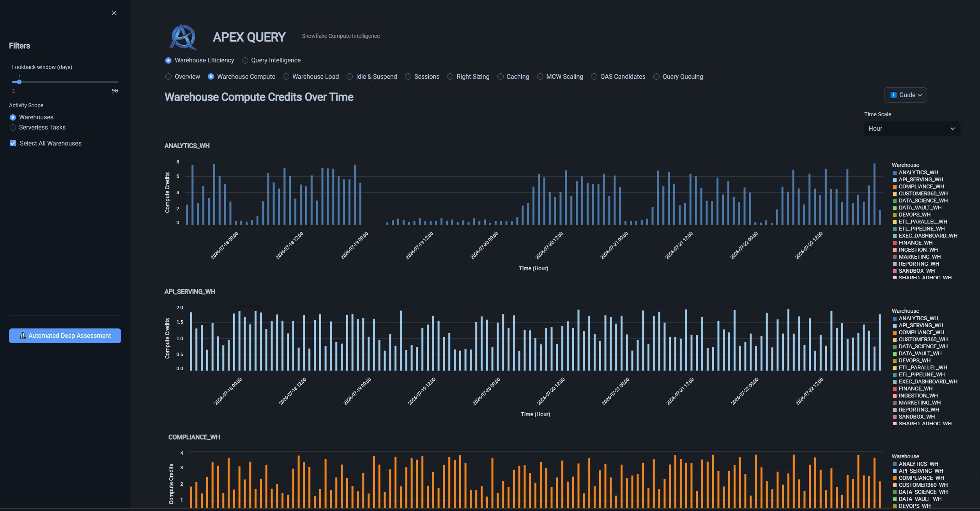Click API_SERVING_WH in the first chart's legend
The image size is (980, 511).
pyautogui.click(x=918, y=179)
